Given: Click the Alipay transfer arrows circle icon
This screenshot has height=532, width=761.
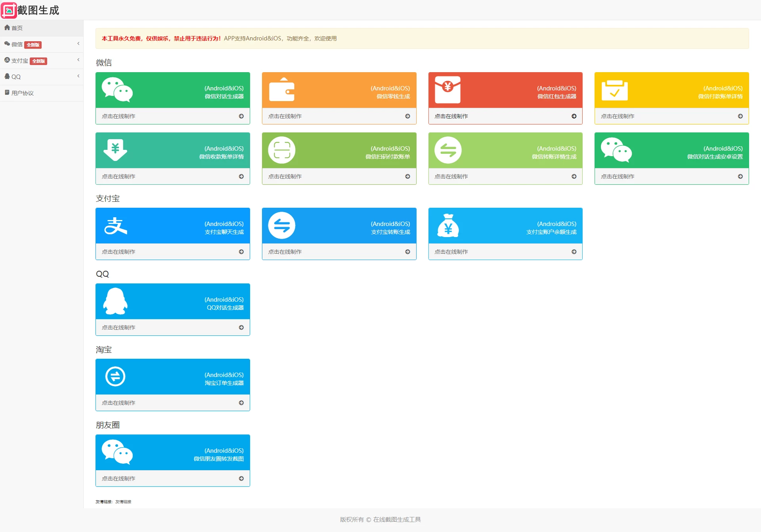Looking at the screenshot, I should coord(282,226).
